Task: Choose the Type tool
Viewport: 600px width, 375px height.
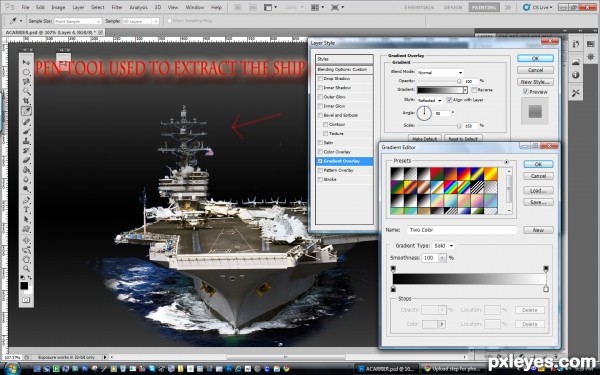Action: tap(26, 210)
